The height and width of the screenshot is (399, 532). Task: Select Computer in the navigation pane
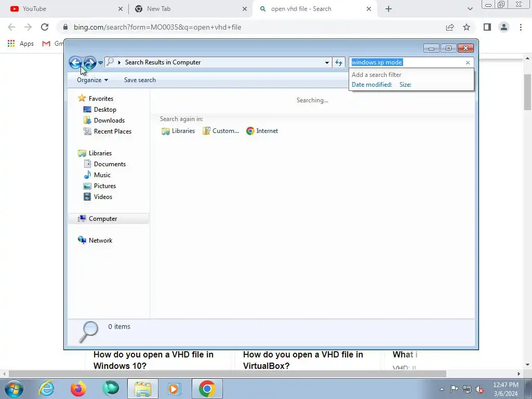click(x=109, y=219)
